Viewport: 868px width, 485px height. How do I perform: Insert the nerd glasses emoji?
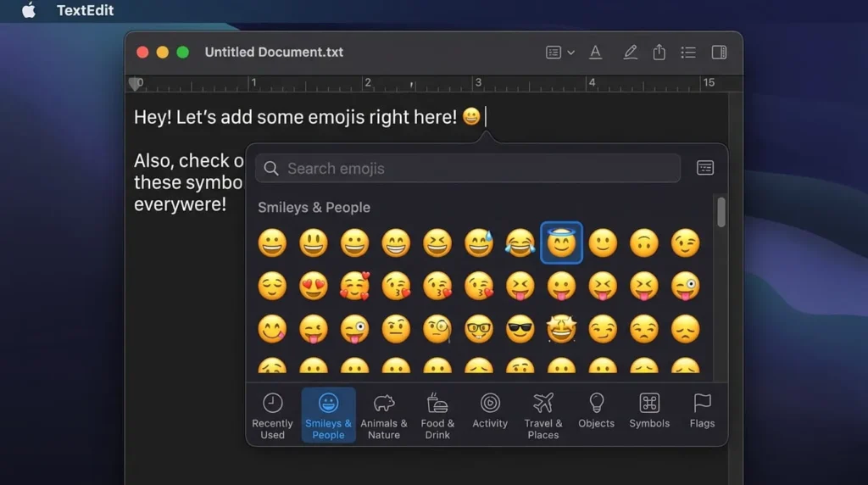pos(479,329)
